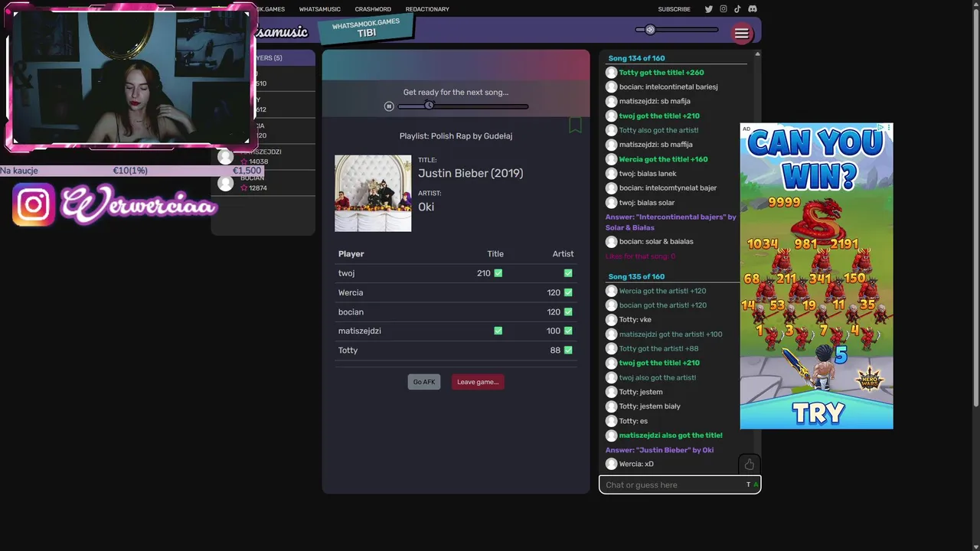Open WHATSAMUSIC in the top navigation

pos(320,9)
